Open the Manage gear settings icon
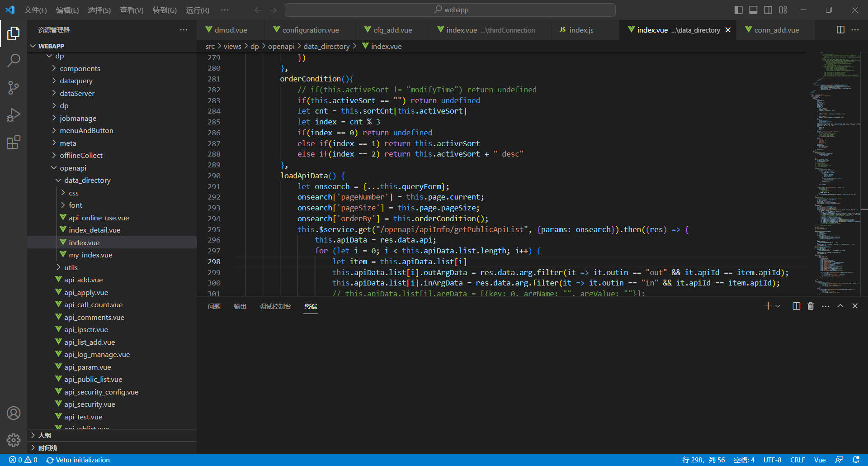The image size is (868, 466). point(14,440)
